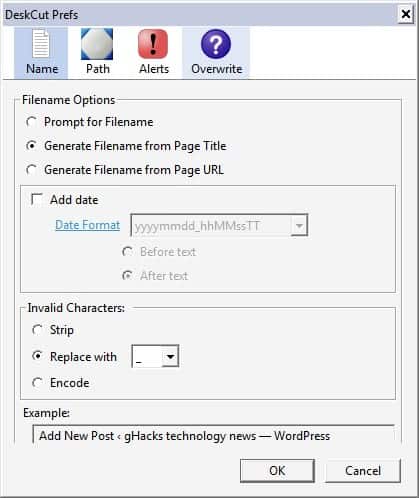Confirm settings with OK button
Image resolution: width=419 pixels, height=498 pixels.
(x=277, y=471)
